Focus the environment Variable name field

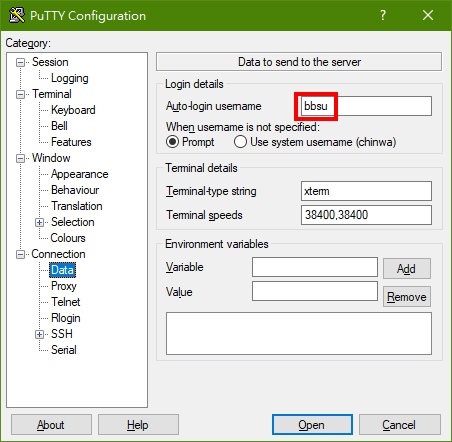(315, 267)
